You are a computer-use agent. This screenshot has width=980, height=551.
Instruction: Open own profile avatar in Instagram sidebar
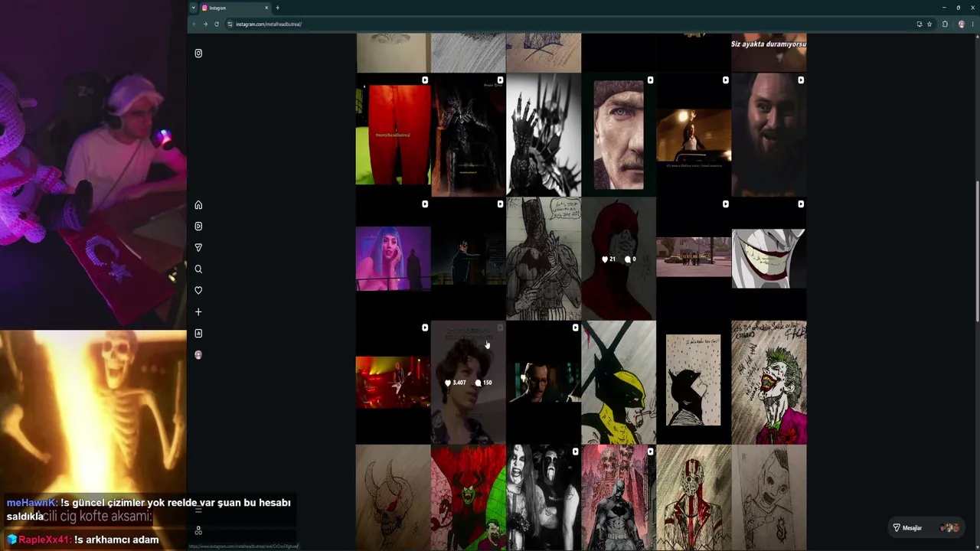[198, 355]
